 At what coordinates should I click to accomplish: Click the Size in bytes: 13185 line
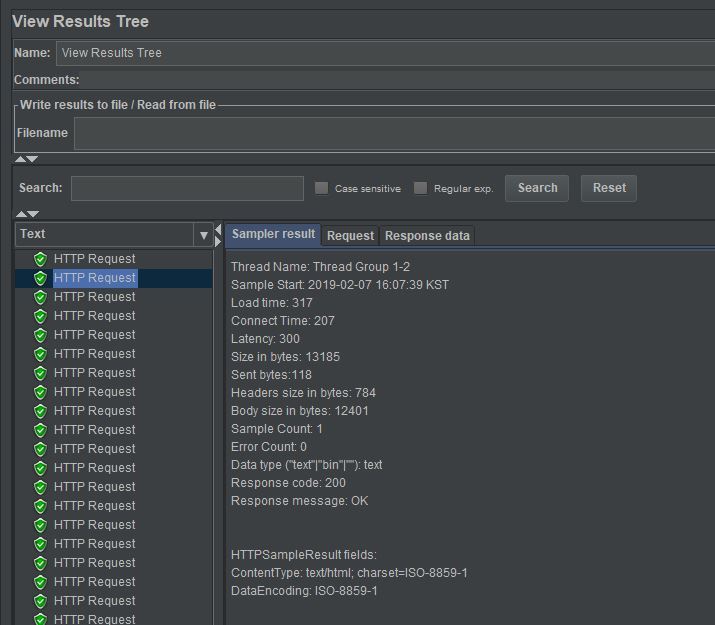[285, 357]
